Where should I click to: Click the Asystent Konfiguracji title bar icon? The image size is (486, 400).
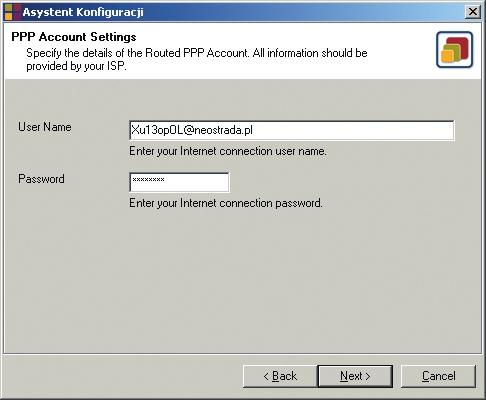[x=12, y=12]
